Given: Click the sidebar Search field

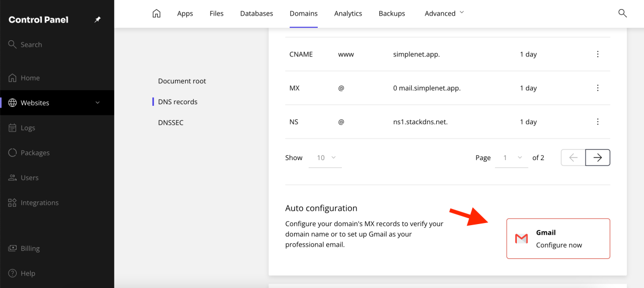Looking at the screenshot, I should 31,45.
